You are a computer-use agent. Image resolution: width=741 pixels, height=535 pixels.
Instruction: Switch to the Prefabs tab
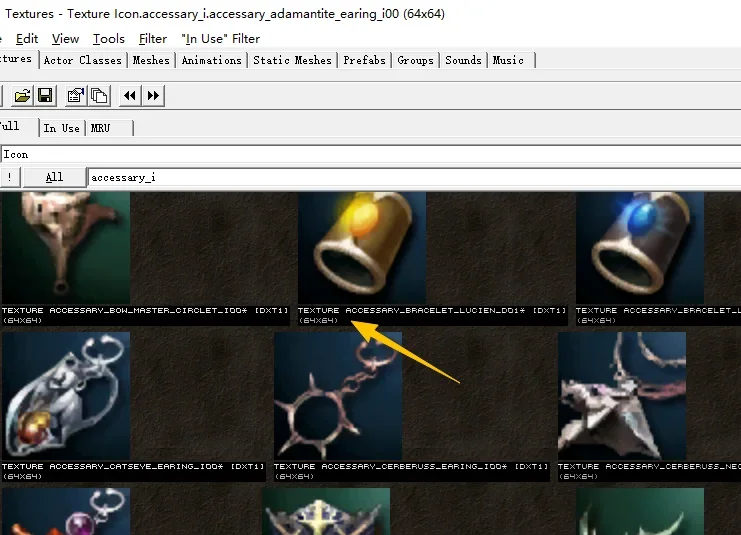[x=364, y=60]
